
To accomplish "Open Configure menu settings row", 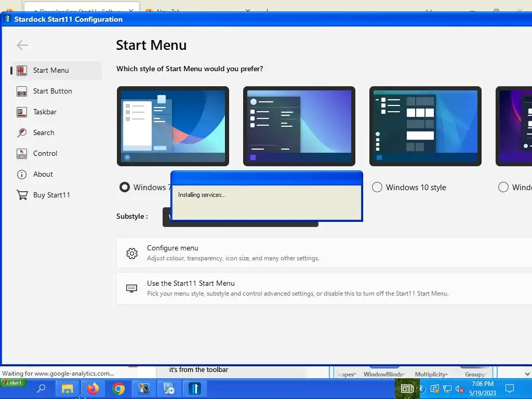I will click(x=324, y=253).
